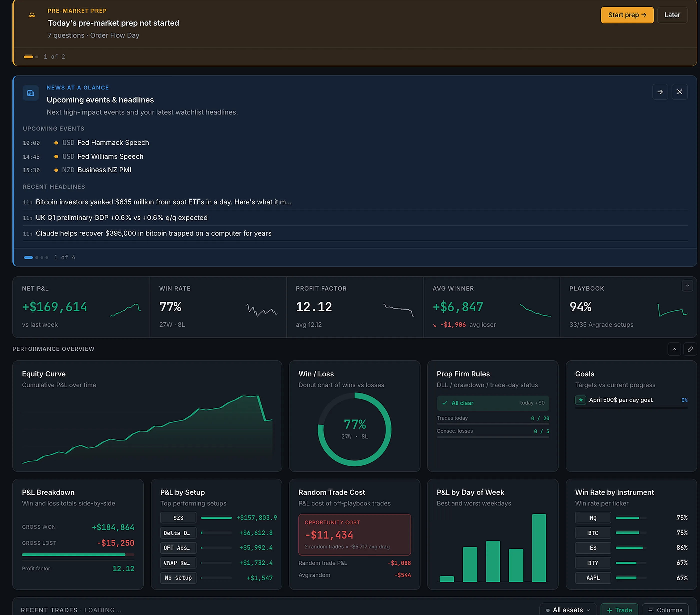Image resolution: width=700 pixels, height=615 pixels.
Task: Click the 77% win/loss donut chart
Action: click(x=354, y=429)
